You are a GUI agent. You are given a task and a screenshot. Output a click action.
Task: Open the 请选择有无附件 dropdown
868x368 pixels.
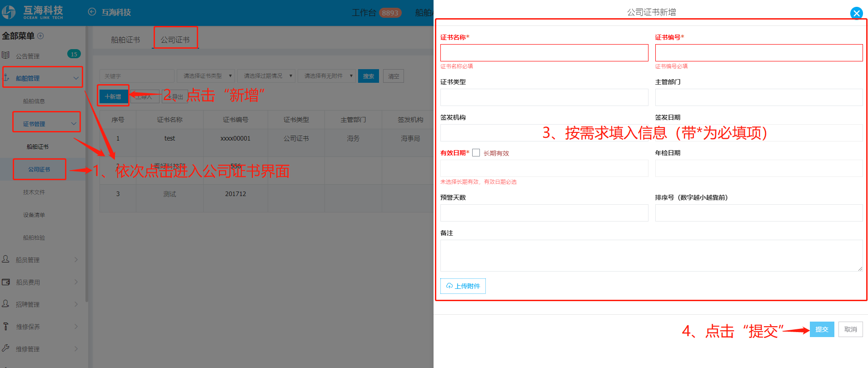pos(327,76)
